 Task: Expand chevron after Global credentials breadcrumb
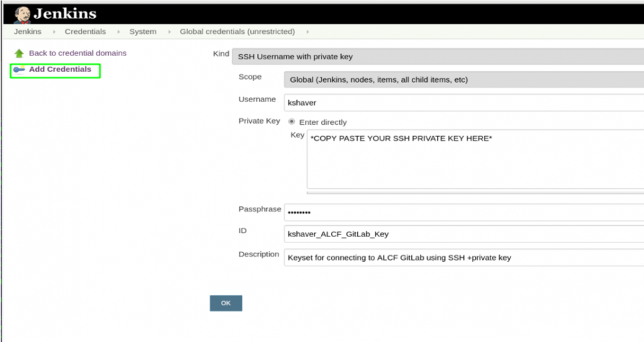click(x=308, y=31)
